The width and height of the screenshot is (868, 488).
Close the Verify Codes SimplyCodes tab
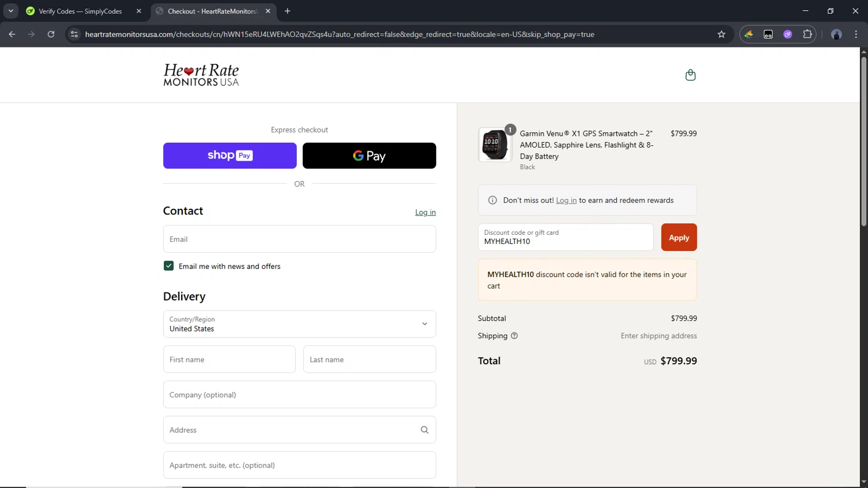[x=139, y=11]
